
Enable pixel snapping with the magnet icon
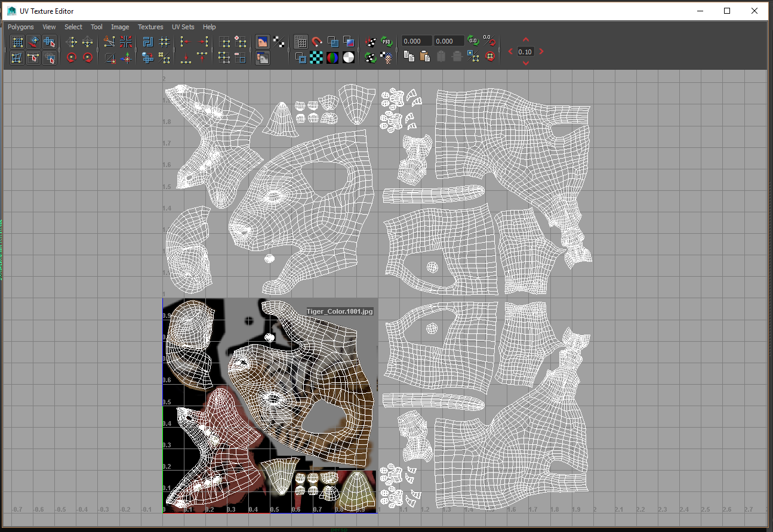[316, 42]
